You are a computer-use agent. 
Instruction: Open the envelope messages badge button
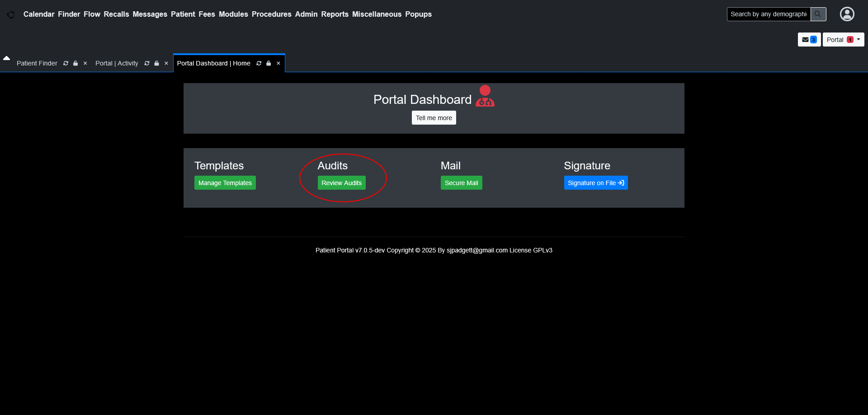pos(809,40)
